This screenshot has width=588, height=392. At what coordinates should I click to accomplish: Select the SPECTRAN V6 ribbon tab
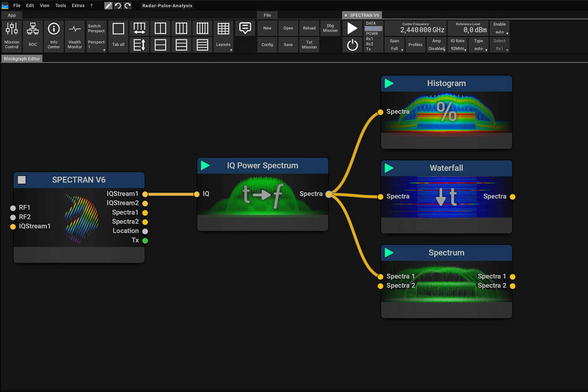pos(362,15)
